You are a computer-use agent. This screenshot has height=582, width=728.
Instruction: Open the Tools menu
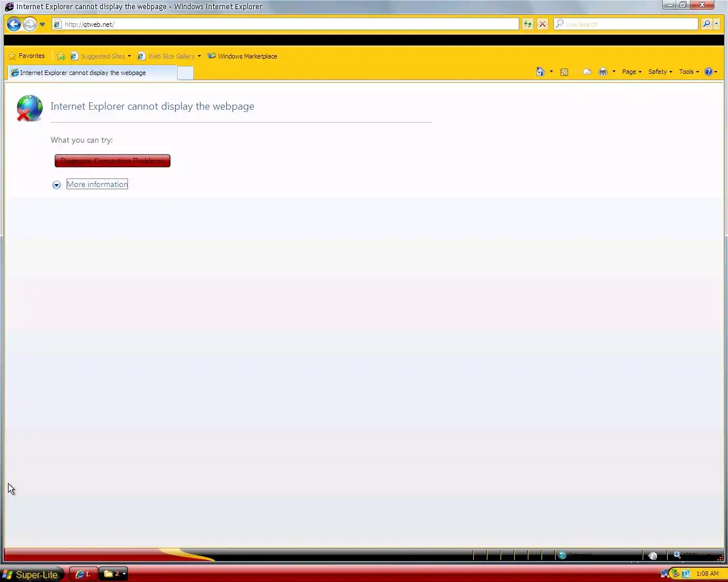(689, 72)
